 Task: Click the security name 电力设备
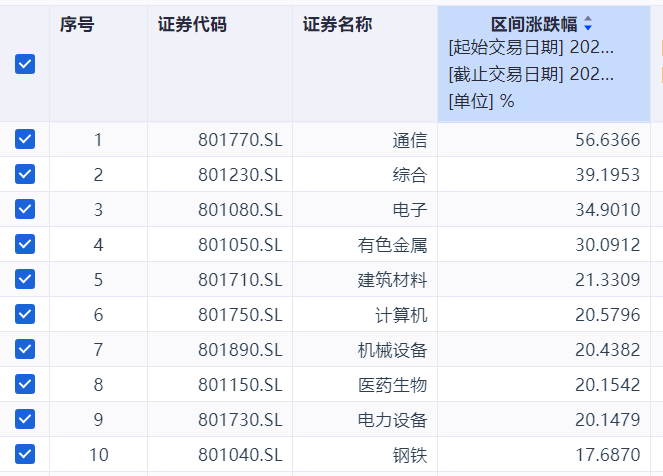point(392,420)
